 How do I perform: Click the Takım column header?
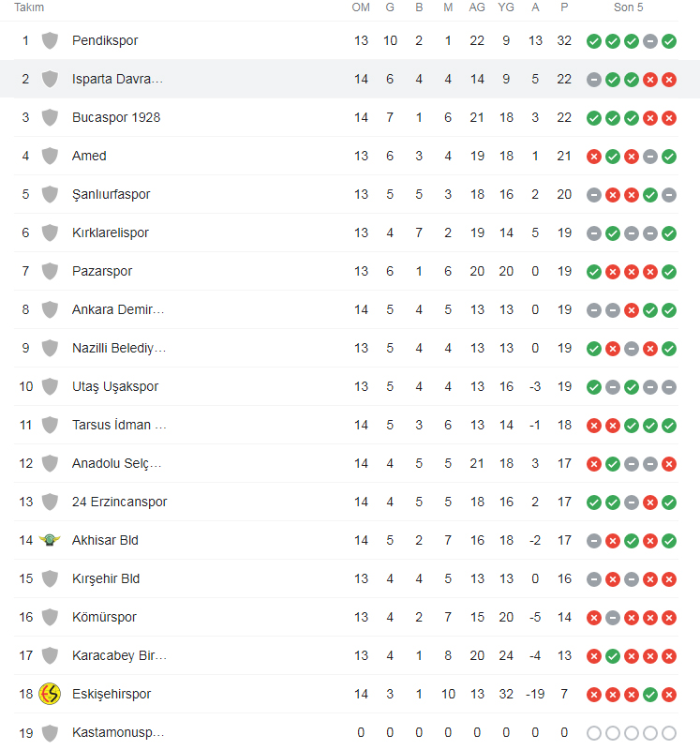[x=29, y=7]
